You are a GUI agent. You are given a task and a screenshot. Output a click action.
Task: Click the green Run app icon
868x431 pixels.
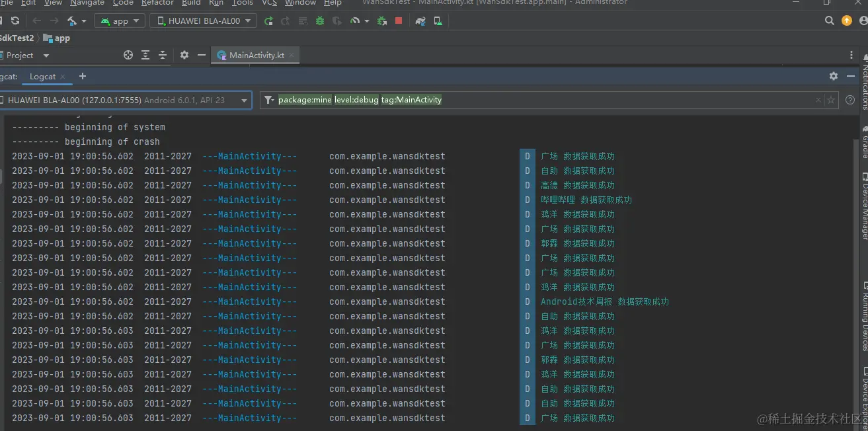pos(268,21)
